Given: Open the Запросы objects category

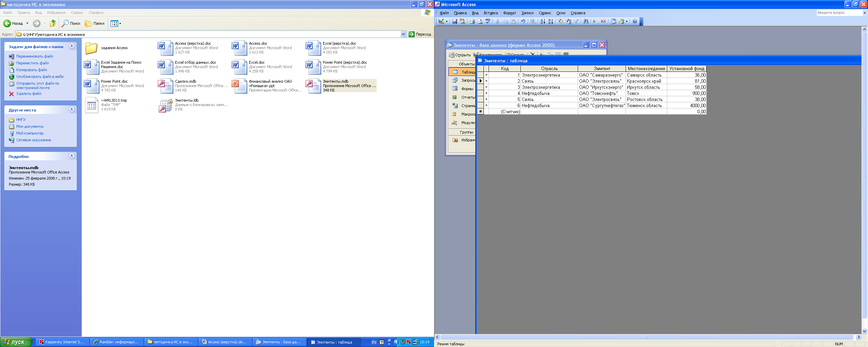Looking at the screenshot, I should [x=463, y=80].
